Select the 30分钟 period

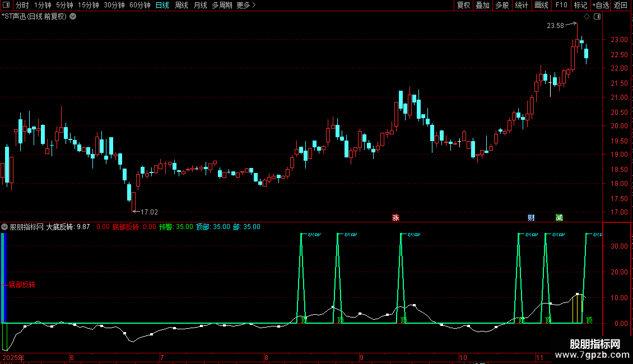(x=114, y=5)
